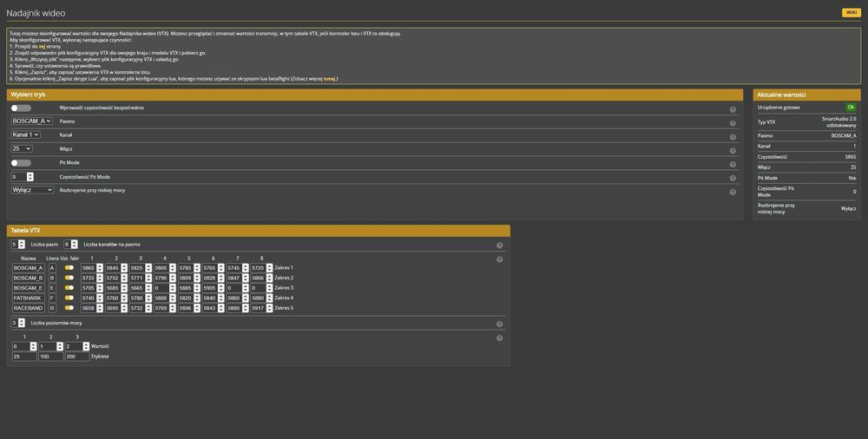Viewport: 868px width, 439px height.
Task: Edit power label Etykieta field '200'
Action: [77, 357]
